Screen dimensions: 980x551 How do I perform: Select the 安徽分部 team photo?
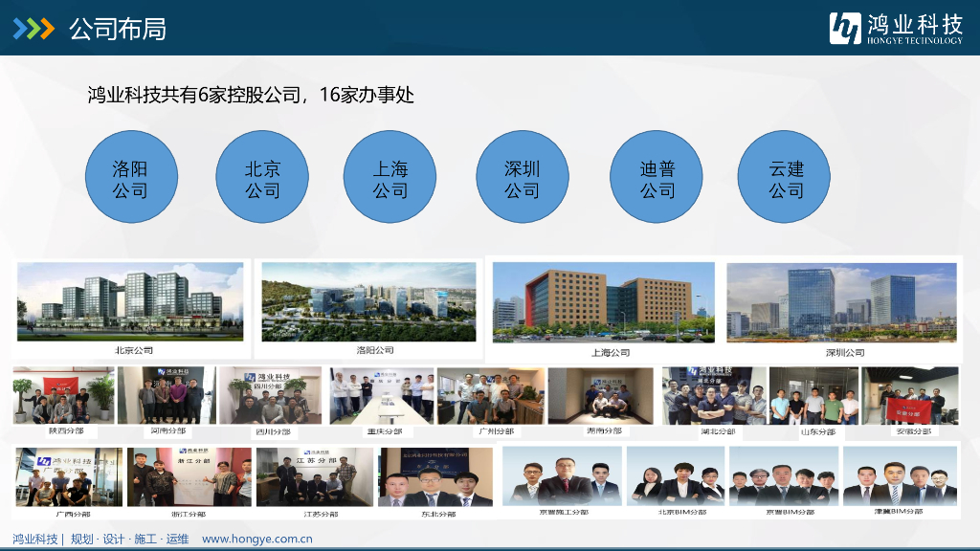point(910,396)
